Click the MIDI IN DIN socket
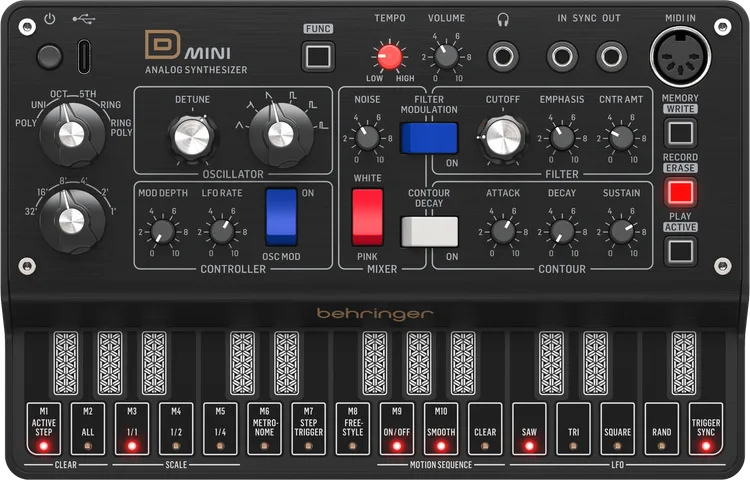 (680, 57)
